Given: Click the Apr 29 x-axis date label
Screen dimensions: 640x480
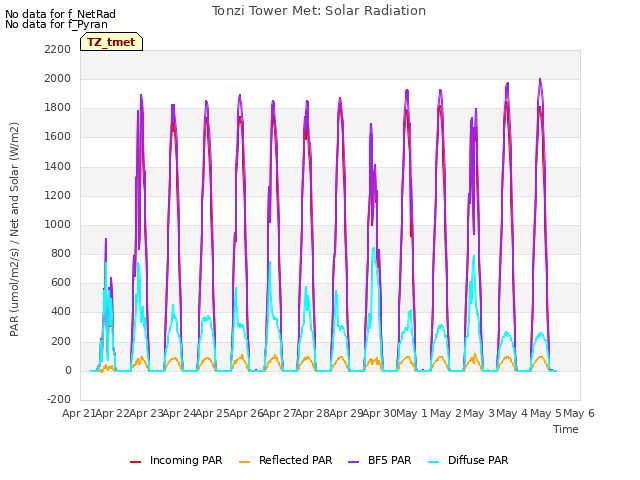Looking at the screenshot, I should (346, 413).
